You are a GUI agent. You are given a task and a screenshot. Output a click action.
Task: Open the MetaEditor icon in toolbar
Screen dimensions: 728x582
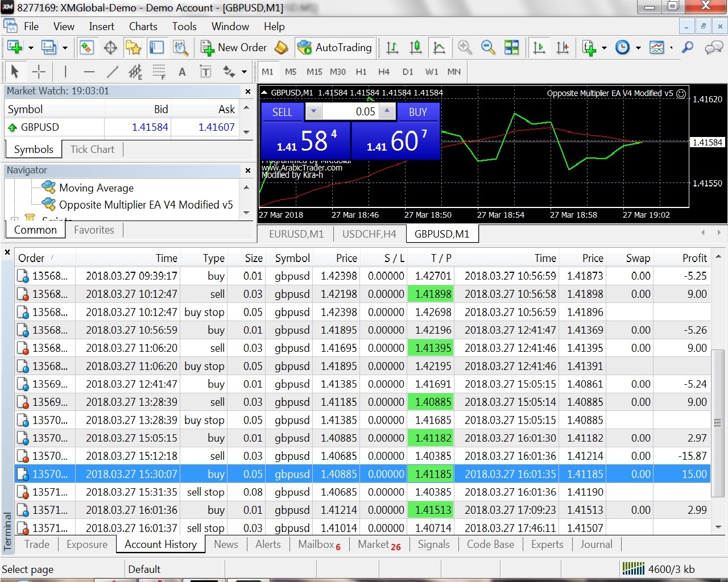point(281,48)
